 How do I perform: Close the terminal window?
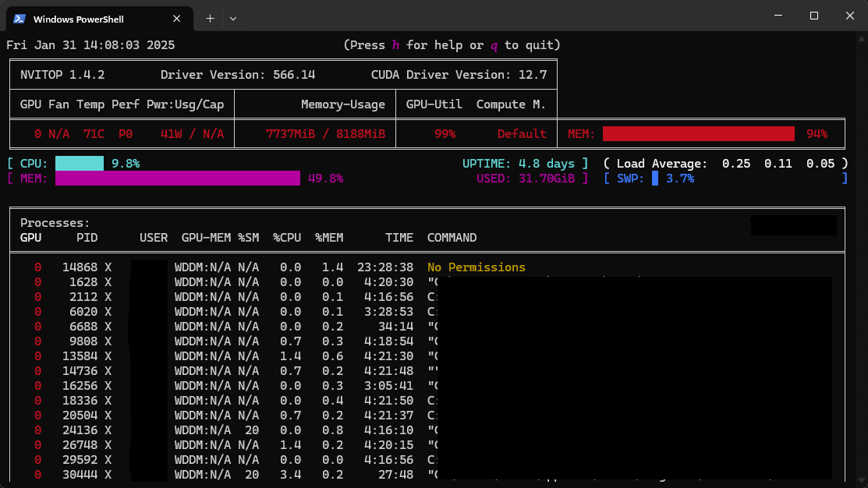click(x=849, y=16)
